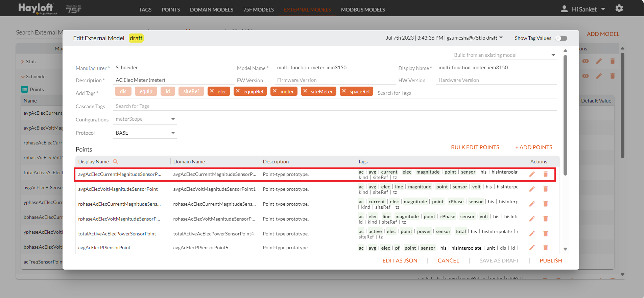Viewport: 644px width, 298px height.
Task: Click the dialog scroll down arrow
Action: click(565, 249)
